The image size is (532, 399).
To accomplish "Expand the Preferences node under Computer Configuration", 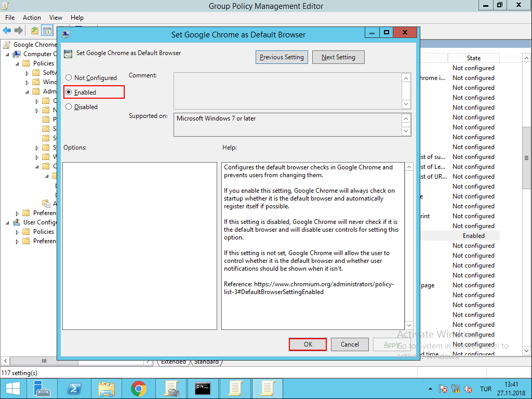I will point(17,214).
